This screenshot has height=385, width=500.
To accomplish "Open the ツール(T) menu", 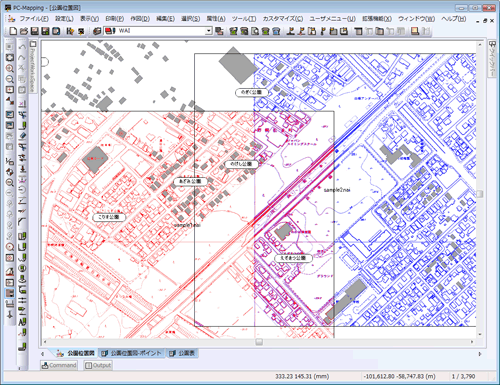I will 244,19.
